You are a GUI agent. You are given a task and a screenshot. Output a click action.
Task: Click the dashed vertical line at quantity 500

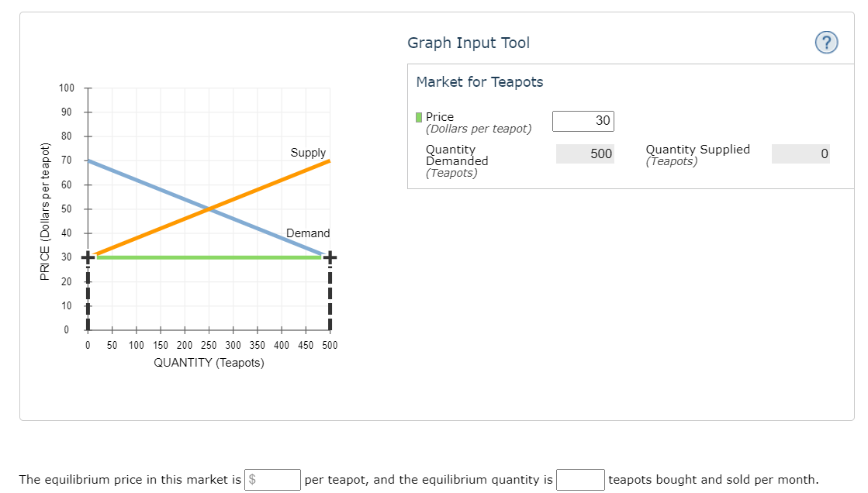(x=330, y=295)
